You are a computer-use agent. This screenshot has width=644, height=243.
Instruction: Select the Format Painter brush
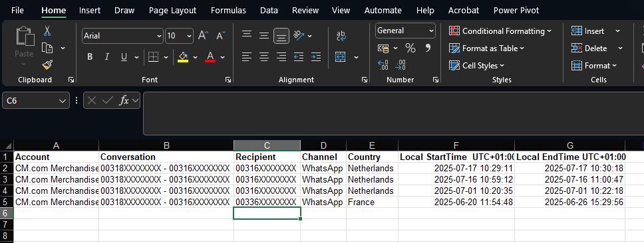click(x=47, y=65)
